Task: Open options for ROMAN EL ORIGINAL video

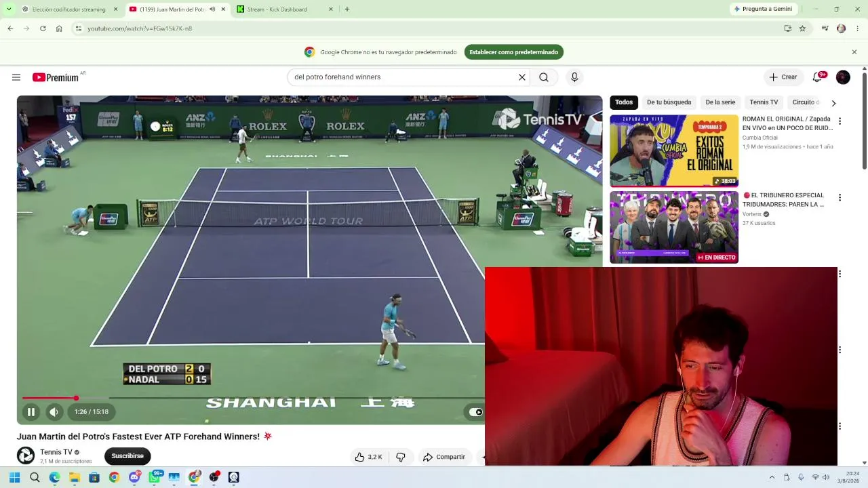Action: 840,121
